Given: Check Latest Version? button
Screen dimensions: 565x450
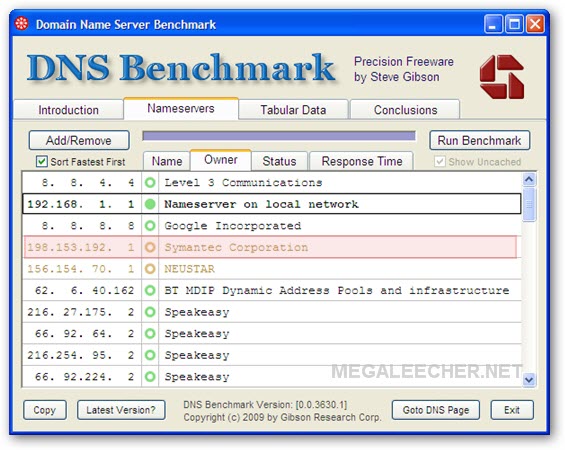Looking at the screenshot, I should click(121, 410).
